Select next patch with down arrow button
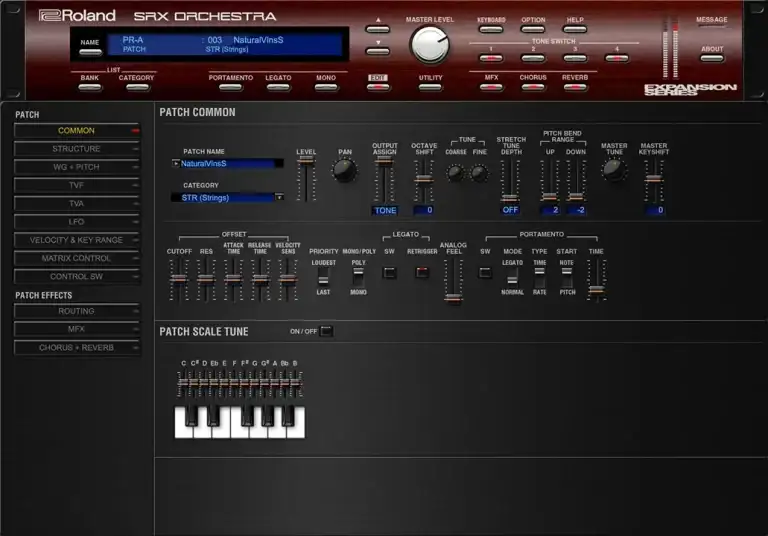This screenshot has width=768, height=536. (378, 51)
